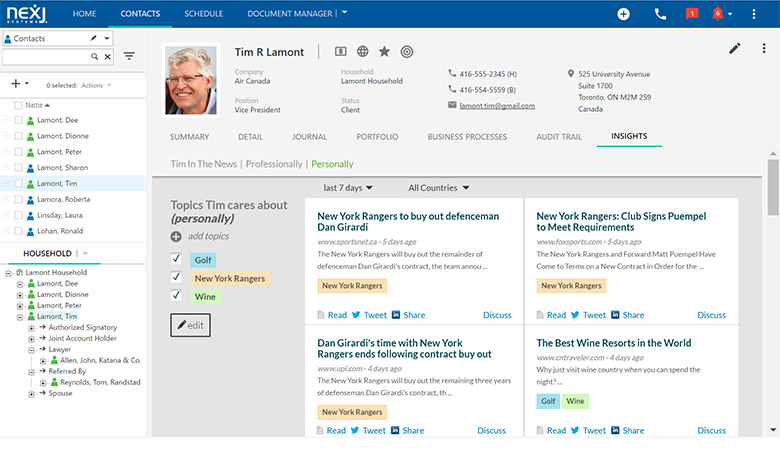Click the globe icon beside contact name

point(363,51)
